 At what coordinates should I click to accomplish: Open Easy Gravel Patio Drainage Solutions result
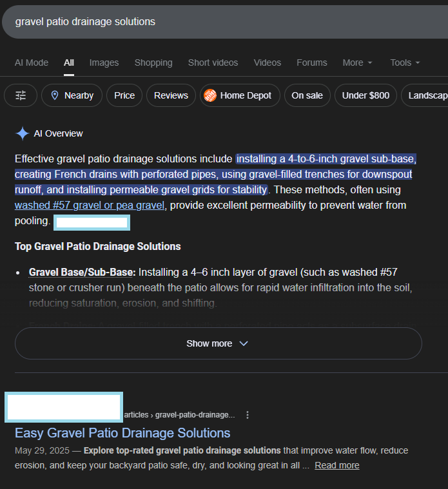click(122, 433)
